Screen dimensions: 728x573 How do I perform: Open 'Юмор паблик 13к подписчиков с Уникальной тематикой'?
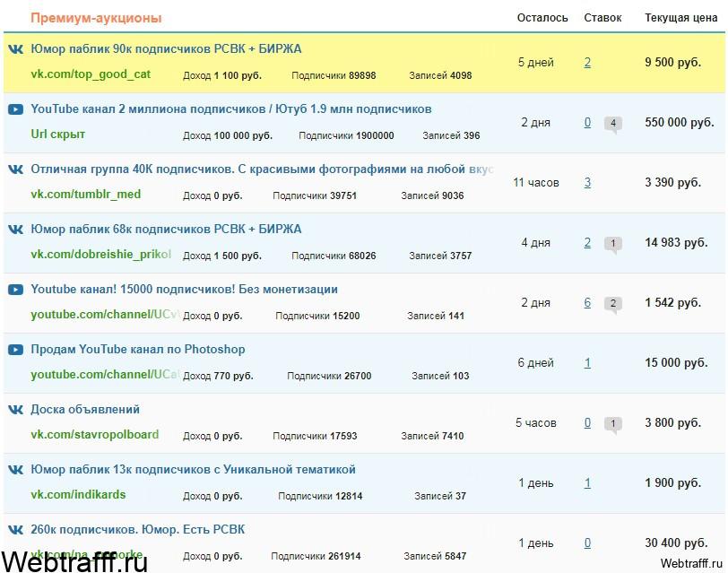(x=193, y=470)
